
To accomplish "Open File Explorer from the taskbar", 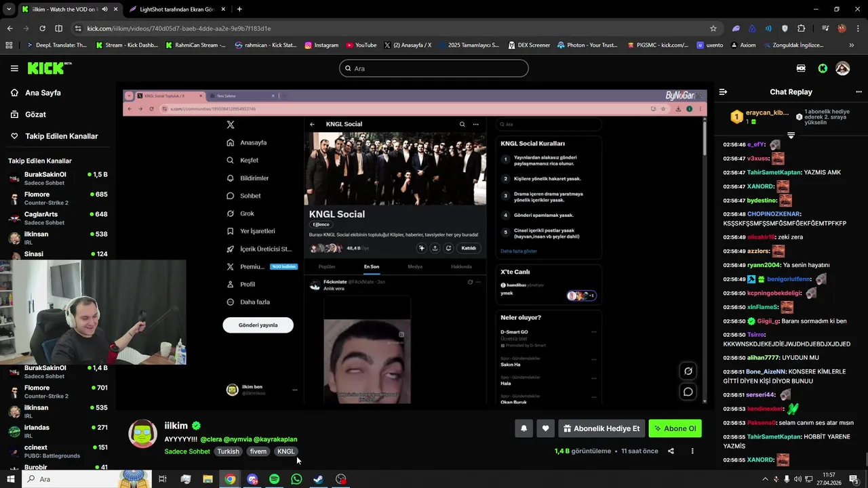I will click(208, 479).
